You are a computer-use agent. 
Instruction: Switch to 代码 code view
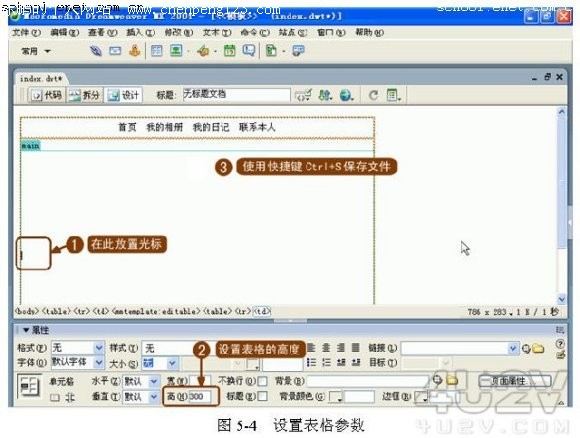47,95
